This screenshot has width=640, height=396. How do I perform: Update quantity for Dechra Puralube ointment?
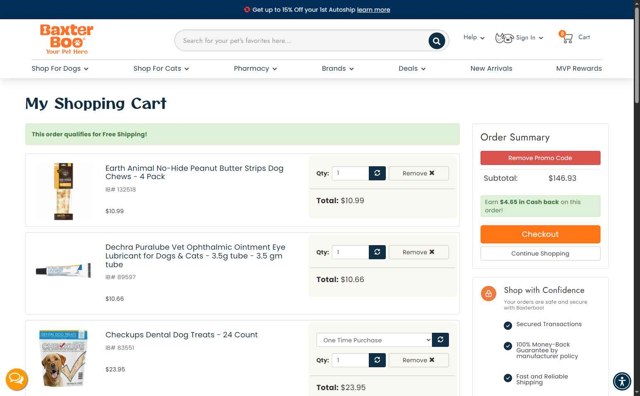click(377, 252)
